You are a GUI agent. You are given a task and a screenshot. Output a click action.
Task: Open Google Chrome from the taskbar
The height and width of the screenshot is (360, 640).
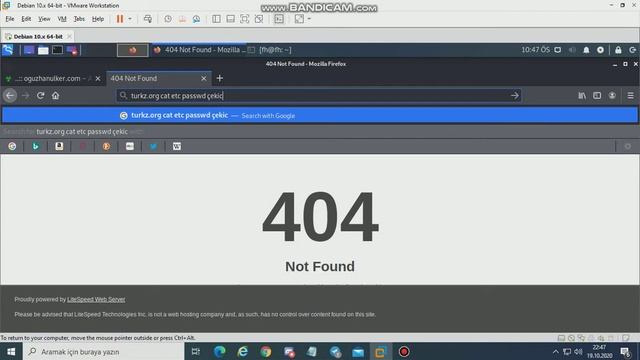coord(266,351)
